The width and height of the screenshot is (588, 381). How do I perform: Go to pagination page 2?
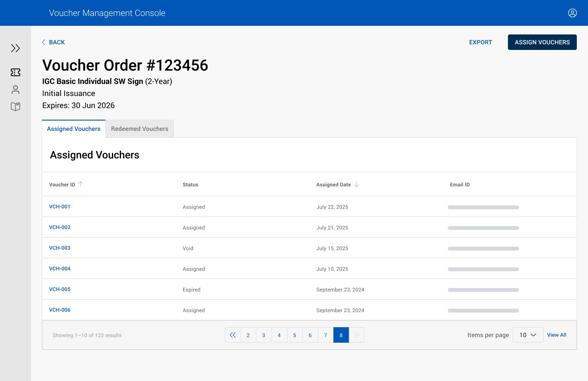[248, 335]
